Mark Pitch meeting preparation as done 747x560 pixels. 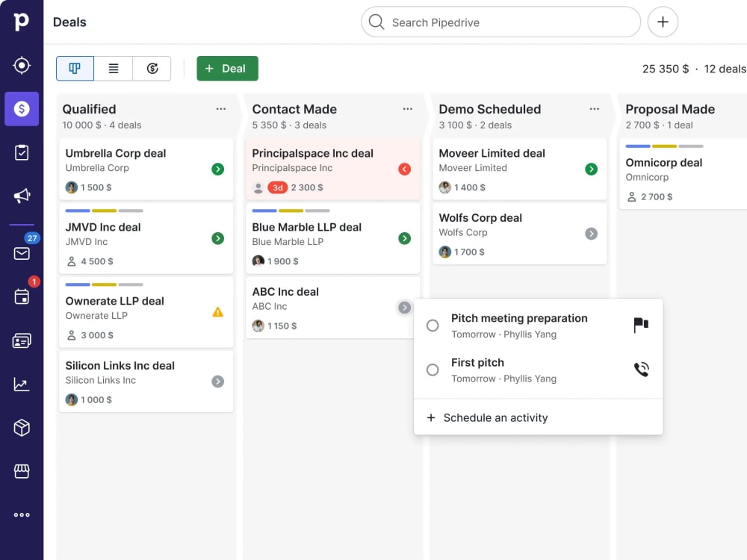pos(433,326)
